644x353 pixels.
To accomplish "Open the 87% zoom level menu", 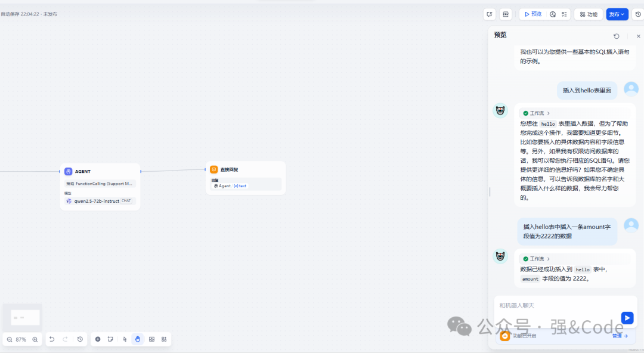I will click(x=21, y=339).
